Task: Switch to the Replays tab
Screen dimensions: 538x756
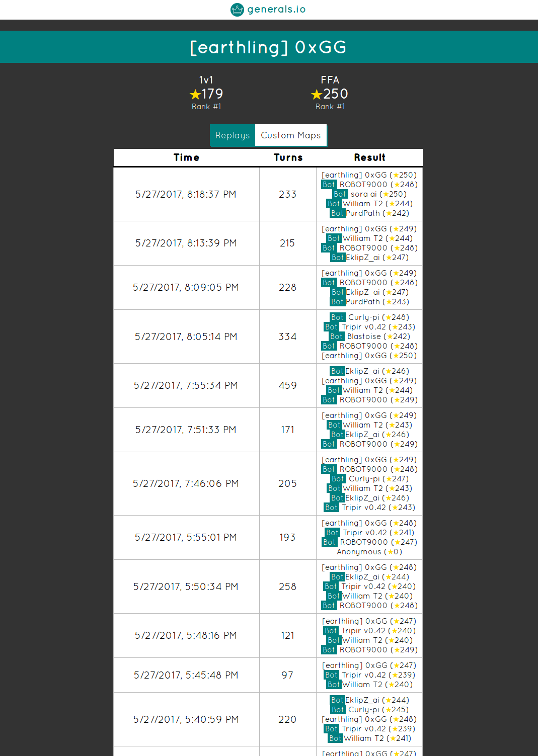Action: [x=233, y=135]
